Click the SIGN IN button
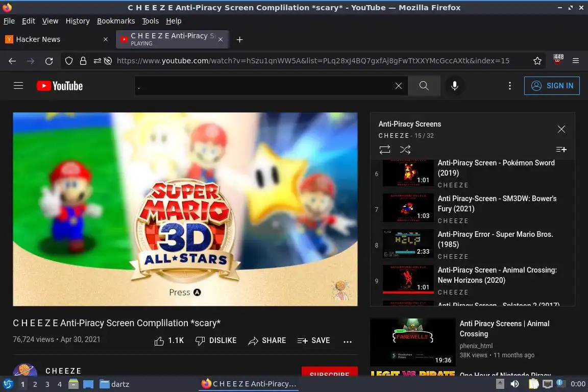 tap(552, 86)
